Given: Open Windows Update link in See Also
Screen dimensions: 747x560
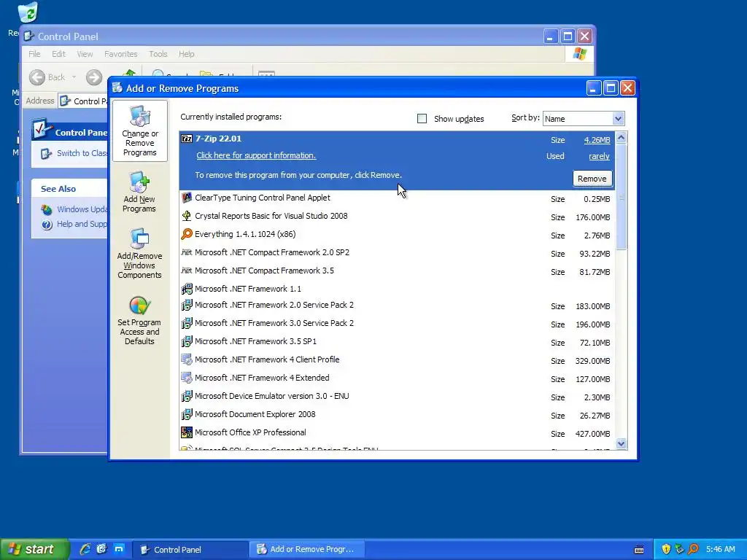Looking at the screenshot, I should (82, 209).
